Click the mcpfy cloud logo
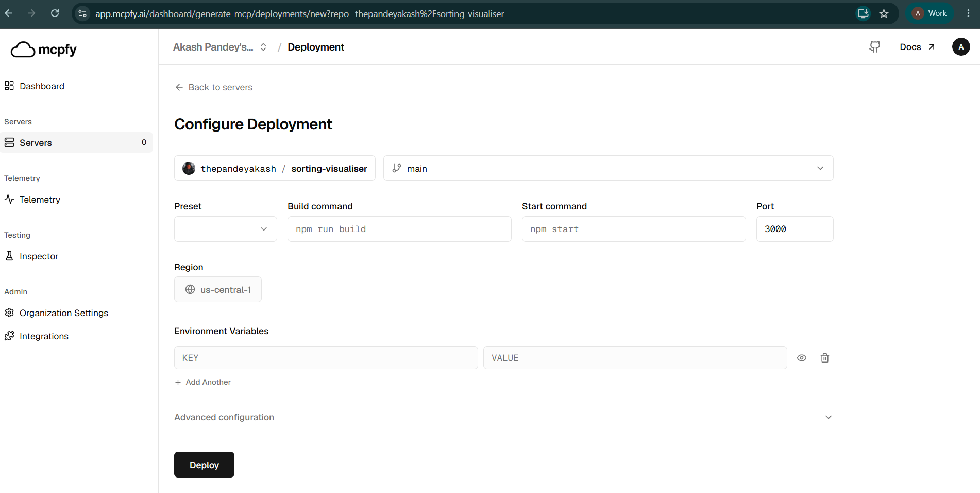Screen dimensions: 980x493 click(x=44, y=50)
